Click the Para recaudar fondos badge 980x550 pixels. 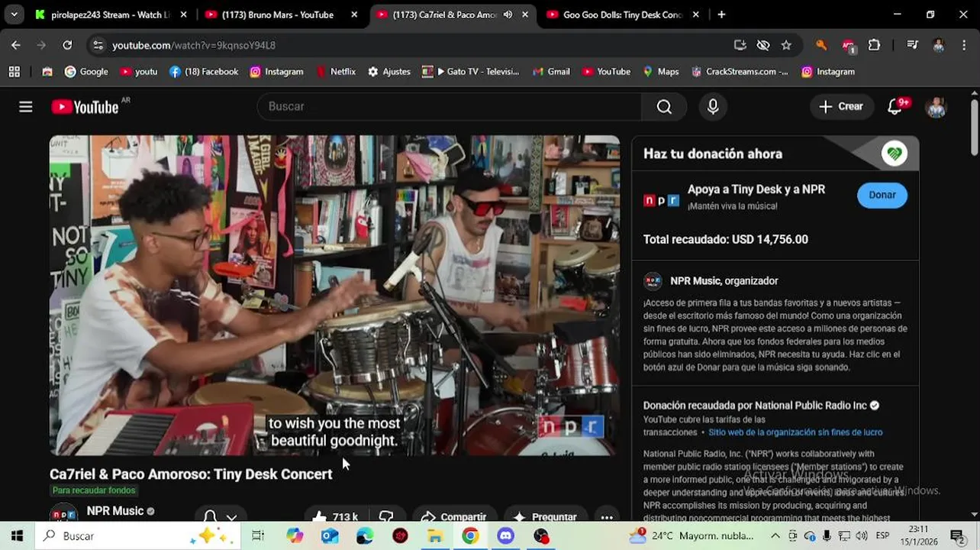94,490
